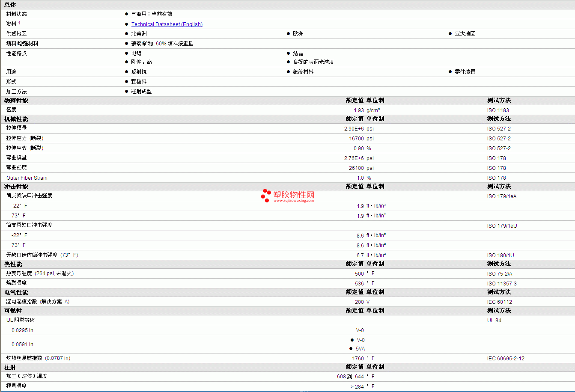Click the 电气性能 section header

click(x=16, y=292)
